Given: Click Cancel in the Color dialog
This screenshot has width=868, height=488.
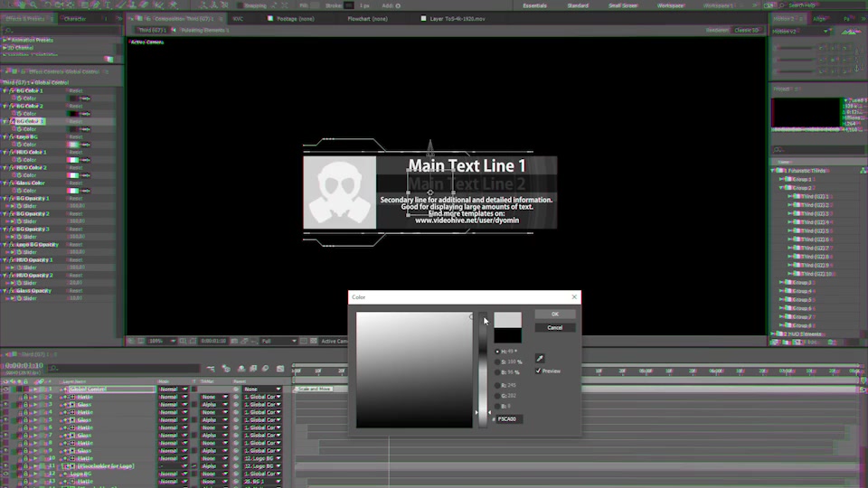Looking at the screenshot, I should coord(554,327).
